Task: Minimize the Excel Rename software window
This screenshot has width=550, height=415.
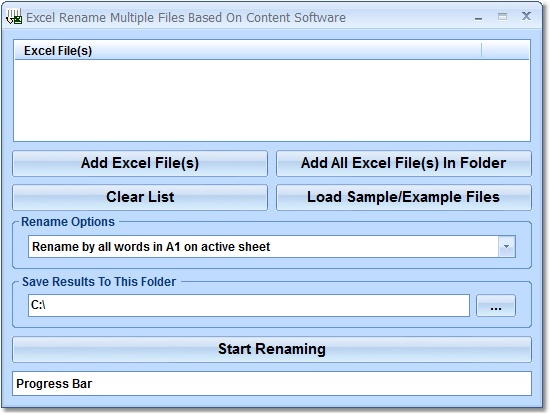Action: coord(478,18)
